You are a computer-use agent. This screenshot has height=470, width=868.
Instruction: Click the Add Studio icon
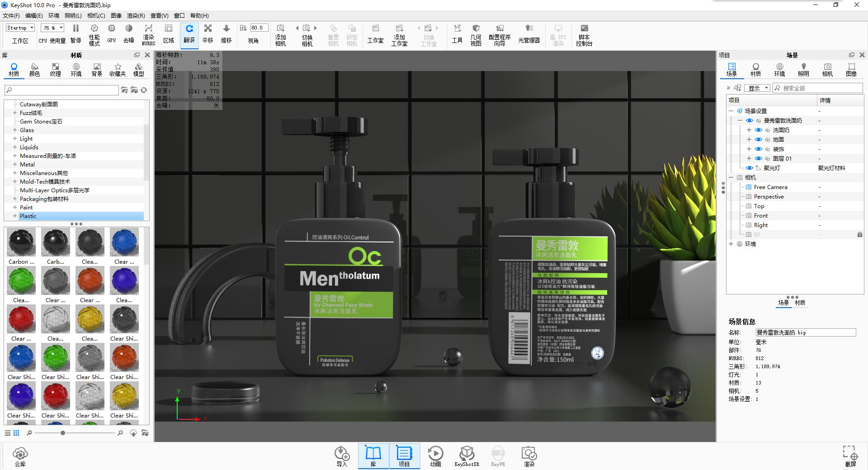coord(399,35)
